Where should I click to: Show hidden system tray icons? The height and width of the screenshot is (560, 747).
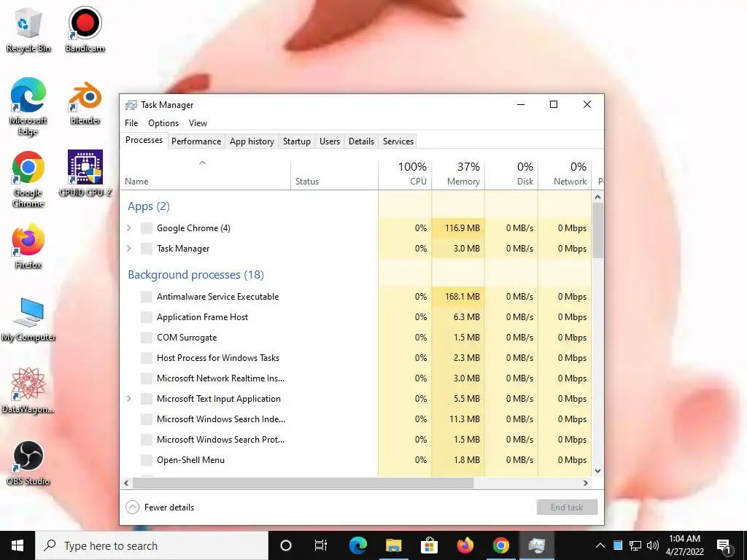(600, 545)
